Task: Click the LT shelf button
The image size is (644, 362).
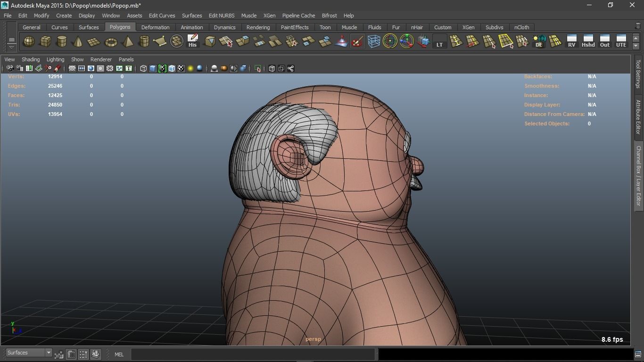Action: [439, 41]
